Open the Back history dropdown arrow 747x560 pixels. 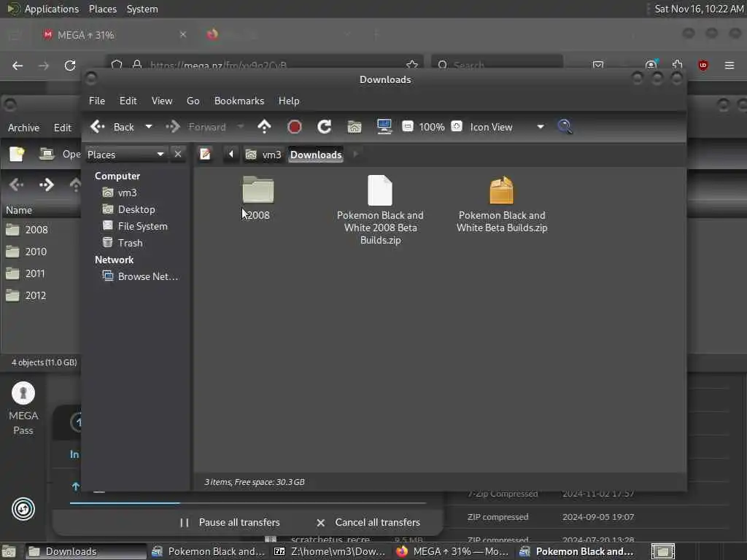[149, 127]
